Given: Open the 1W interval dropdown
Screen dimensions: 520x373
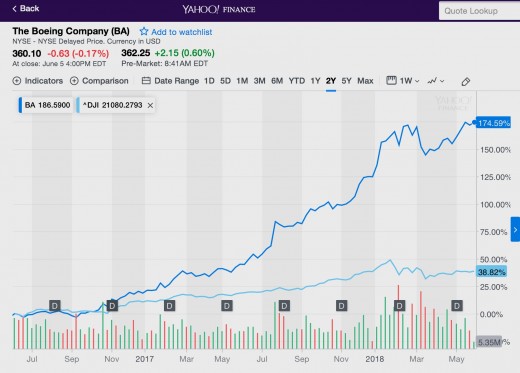Looking at the screenshot, I should 403,81.
